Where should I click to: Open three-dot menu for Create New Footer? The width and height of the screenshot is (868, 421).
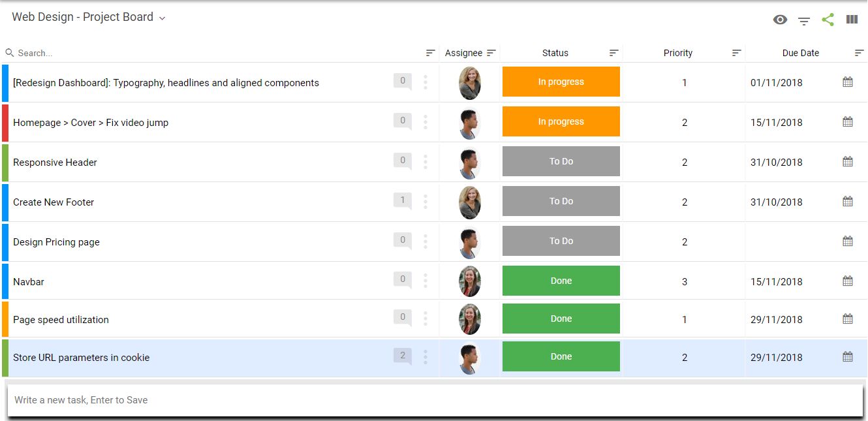pos(426,201)
